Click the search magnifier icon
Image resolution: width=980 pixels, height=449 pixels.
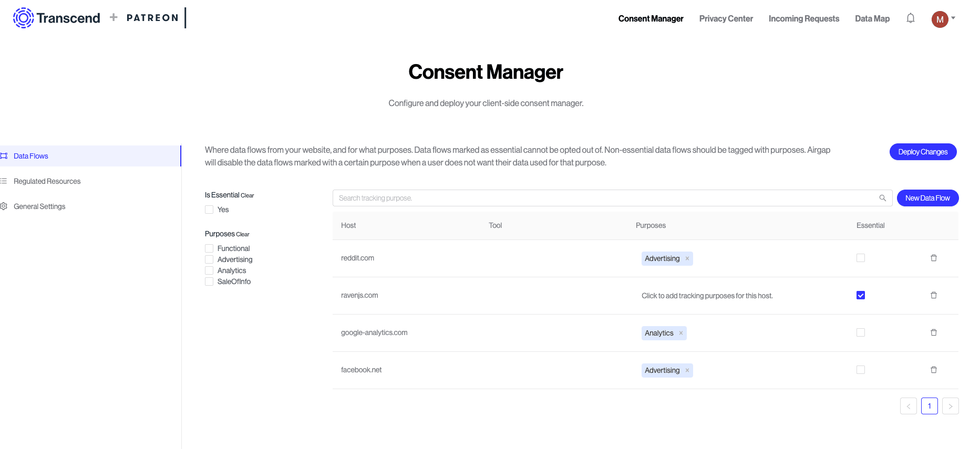point(882,198)
